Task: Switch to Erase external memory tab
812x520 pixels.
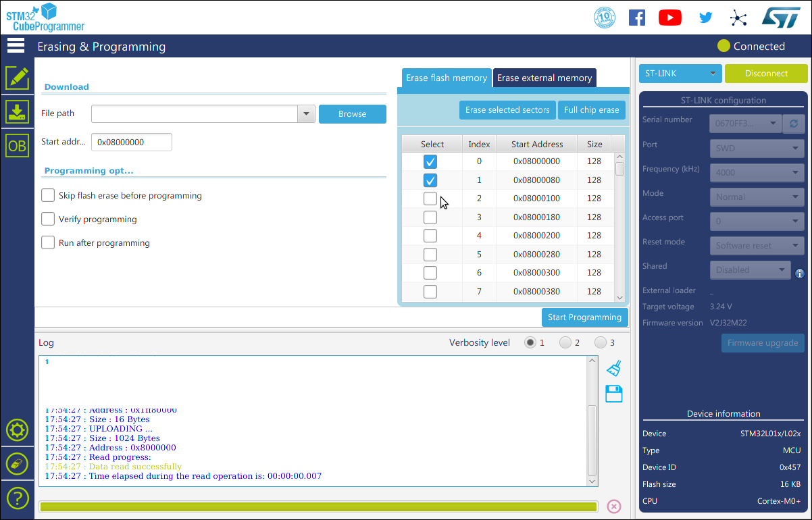Action: [544, 78]
